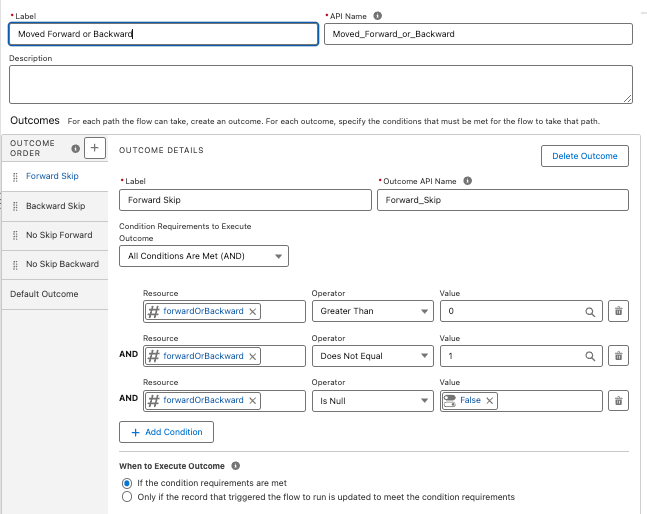Click Outcome API Name field Forward_Skip
Viewport: 647px width, 514px height.
click(503, 200)
